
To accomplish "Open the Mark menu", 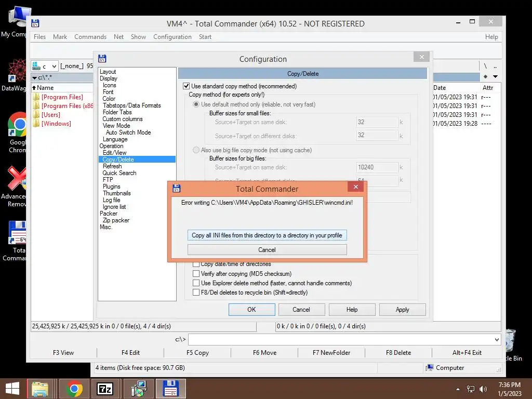I will [x=60, y=37].
